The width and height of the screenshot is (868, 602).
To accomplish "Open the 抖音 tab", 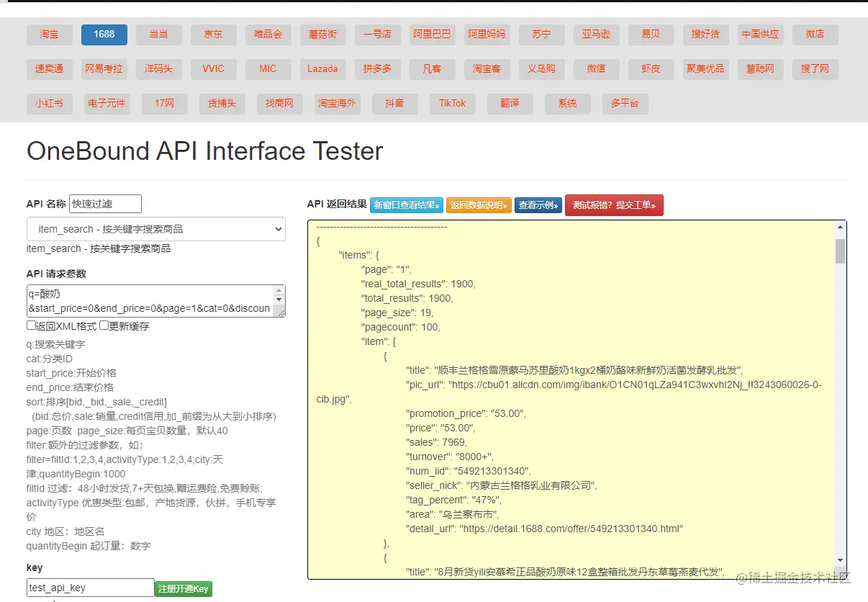I will point(395,104).
